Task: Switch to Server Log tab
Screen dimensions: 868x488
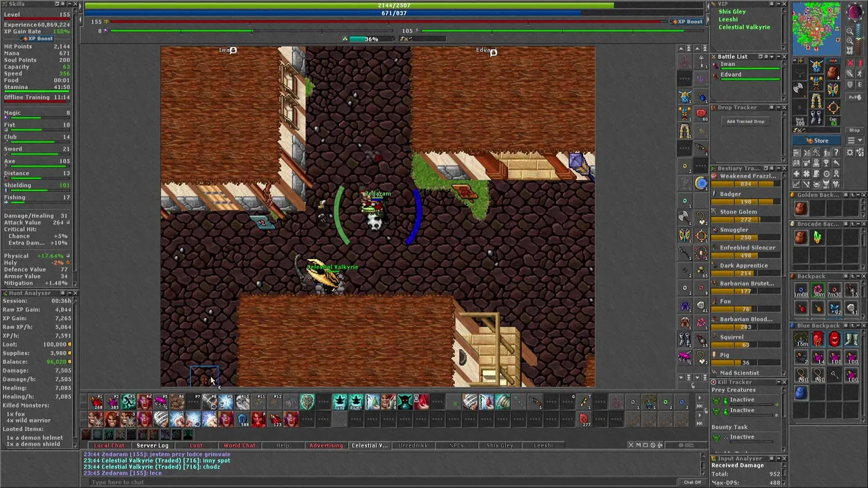Action: click(153, 445)
